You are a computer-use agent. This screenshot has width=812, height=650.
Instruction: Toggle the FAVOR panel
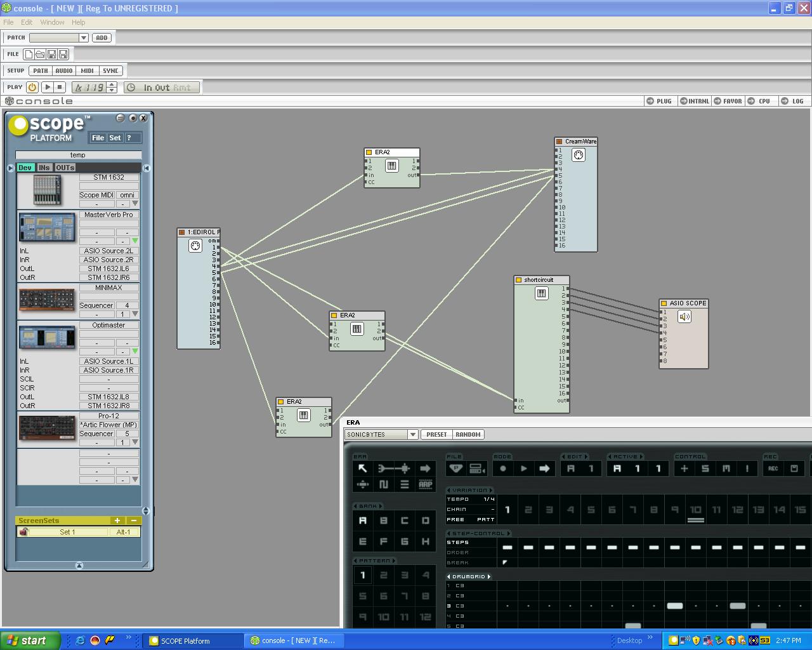point(728,101)
